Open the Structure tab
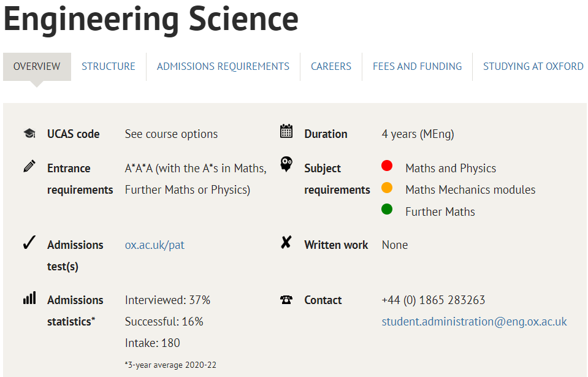 click(109, 67)
